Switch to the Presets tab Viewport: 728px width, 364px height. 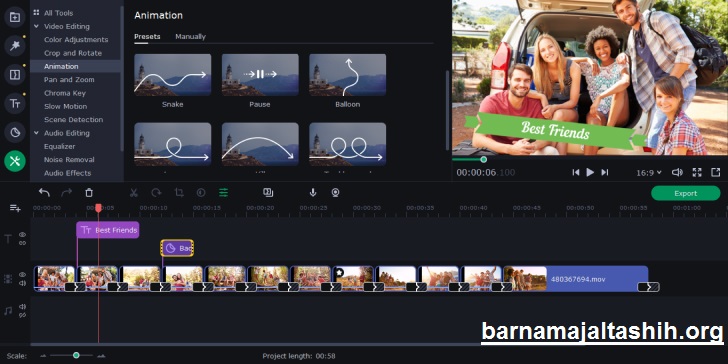(147, 37)
